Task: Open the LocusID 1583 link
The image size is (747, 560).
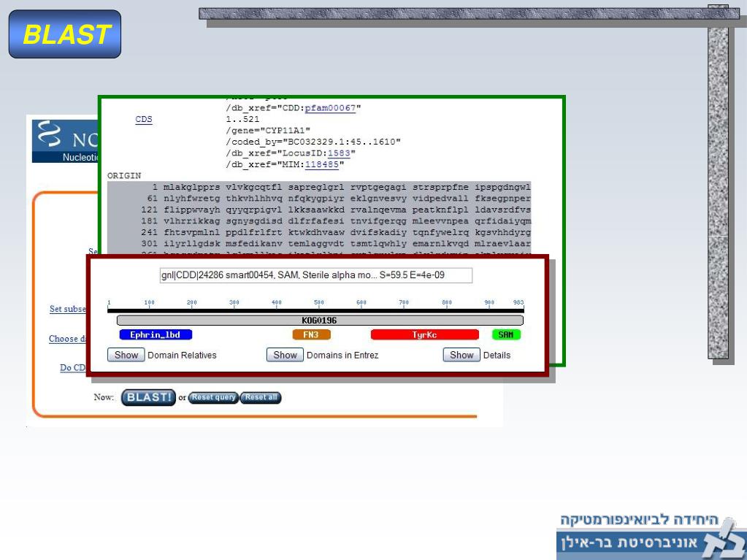Action: click(x=339, y=153)
